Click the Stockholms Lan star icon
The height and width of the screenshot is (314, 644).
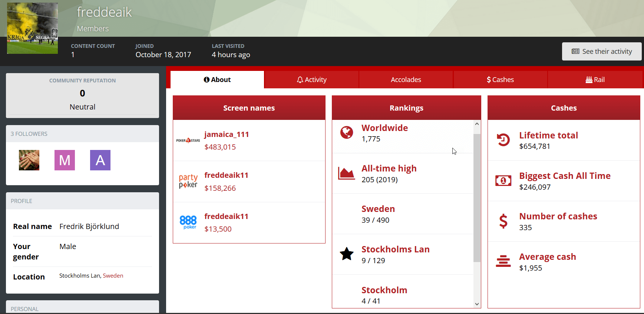(347, 254)
